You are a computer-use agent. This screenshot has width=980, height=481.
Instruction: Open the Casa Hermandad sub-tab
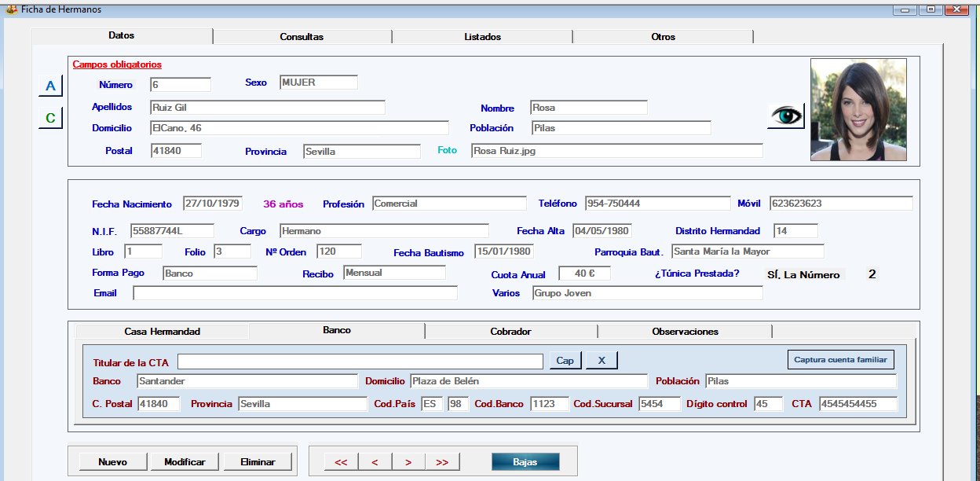(162, 332)
